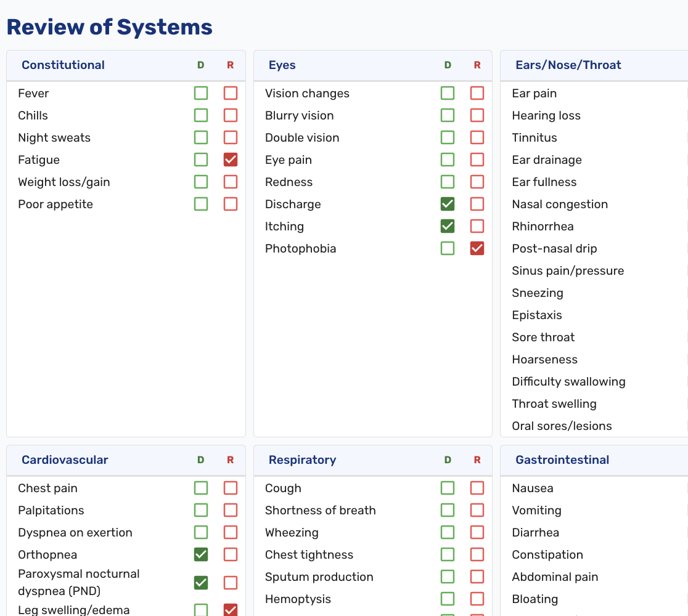Click the Ears/Nose/Throat section title

pos(568,65)
